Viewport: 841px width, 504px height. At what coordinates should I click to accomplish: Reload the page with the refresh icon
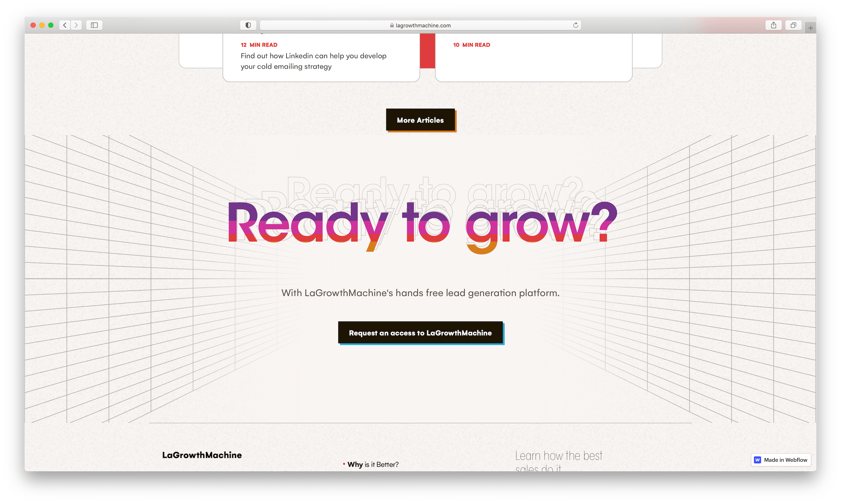pos(576,25)
